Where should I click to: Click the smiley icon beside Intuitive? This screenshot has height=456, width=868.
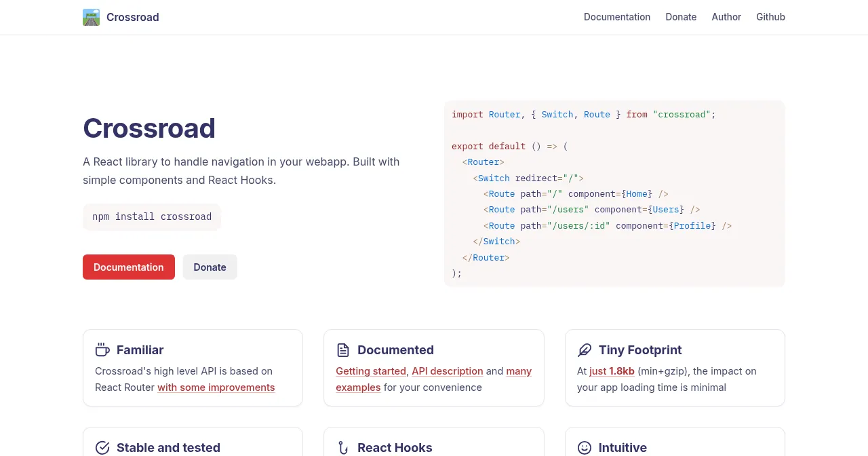pyautogui.click(x=585, y=448)
